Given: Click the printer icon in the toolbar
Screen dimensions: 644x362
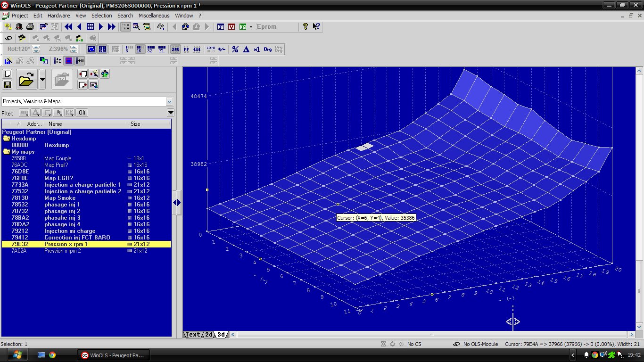Looking at the screenshot, I should coord(30,27).
